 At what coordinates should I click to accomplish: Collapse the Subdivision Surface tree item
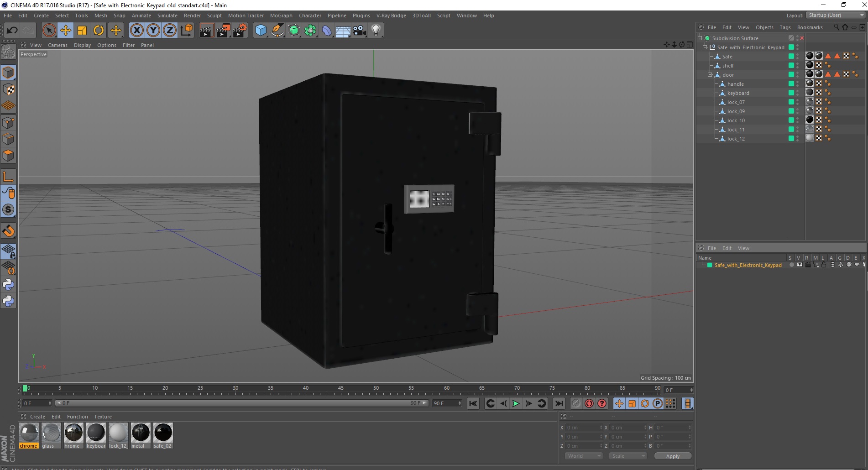tap(700, 38)
